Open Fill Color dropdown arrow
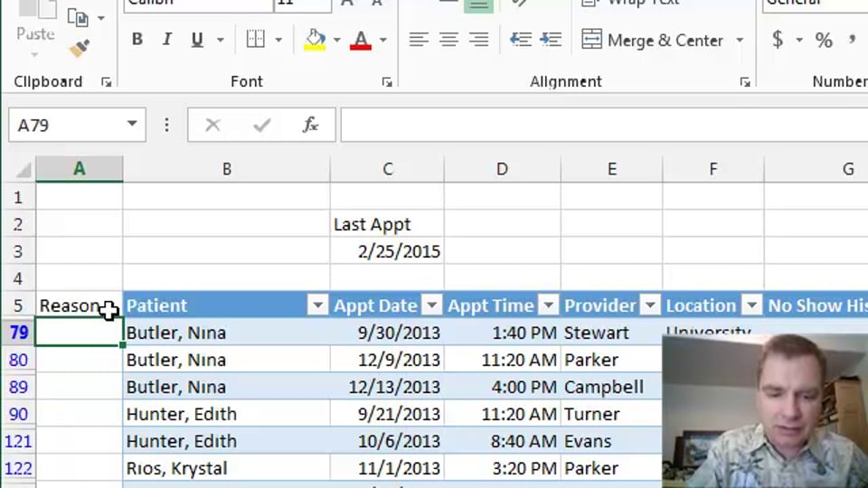The image size is (868, 488). click(336, 40)
